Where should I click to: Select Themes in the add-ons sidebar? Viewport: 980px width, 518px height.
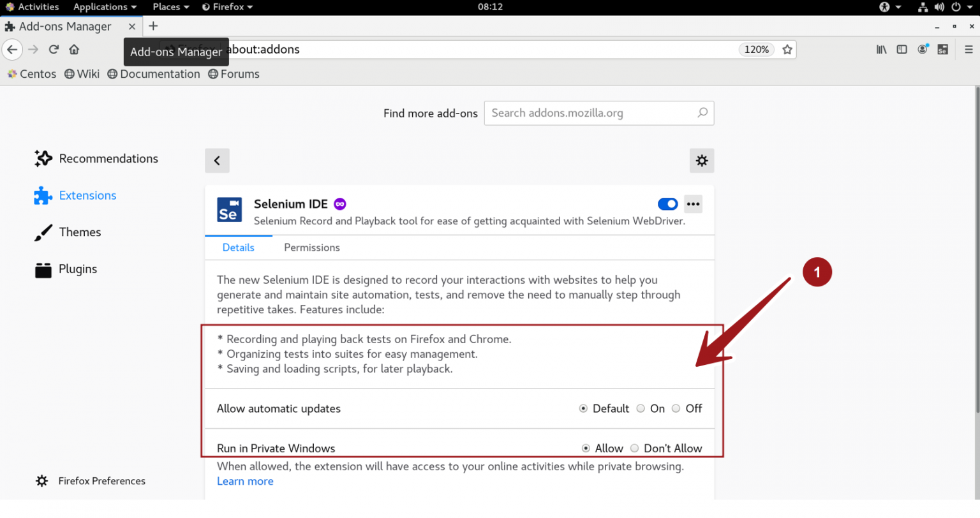click(80, 232)
